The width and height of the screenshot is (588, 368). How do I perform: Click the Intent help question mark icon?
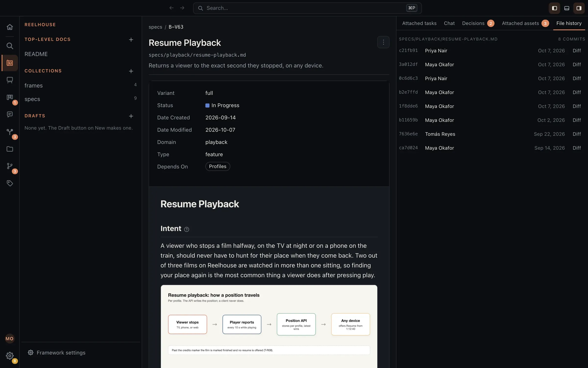click(x=186, y=229)
